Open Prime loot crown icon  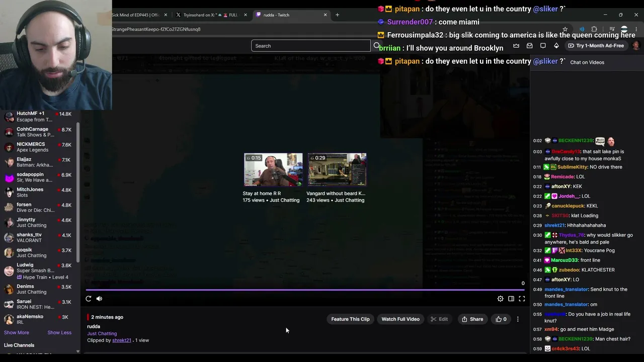tap(516, 46)
